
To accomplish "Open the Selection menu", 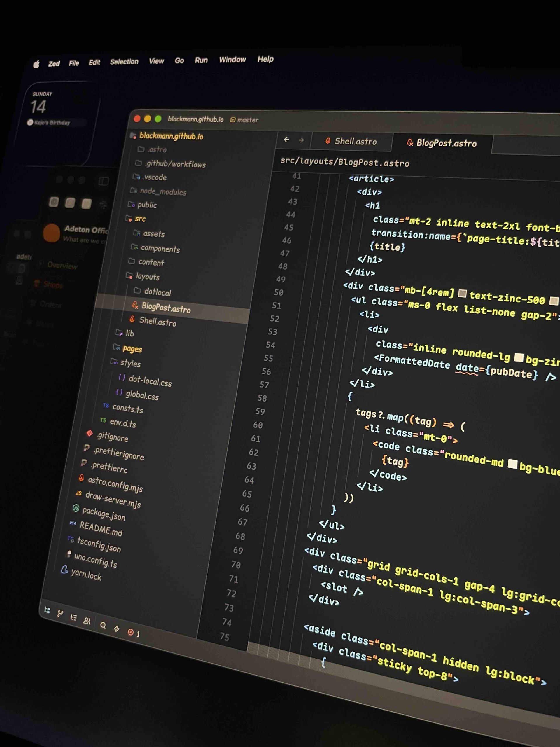I will pyautogui.click(x=124, y=62).
